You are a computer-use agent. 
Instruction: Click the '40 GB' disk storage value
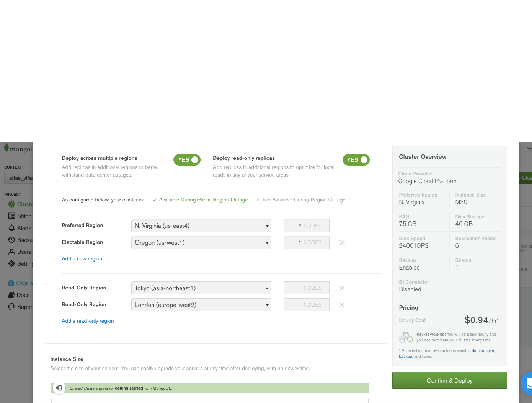pos(464,224)
